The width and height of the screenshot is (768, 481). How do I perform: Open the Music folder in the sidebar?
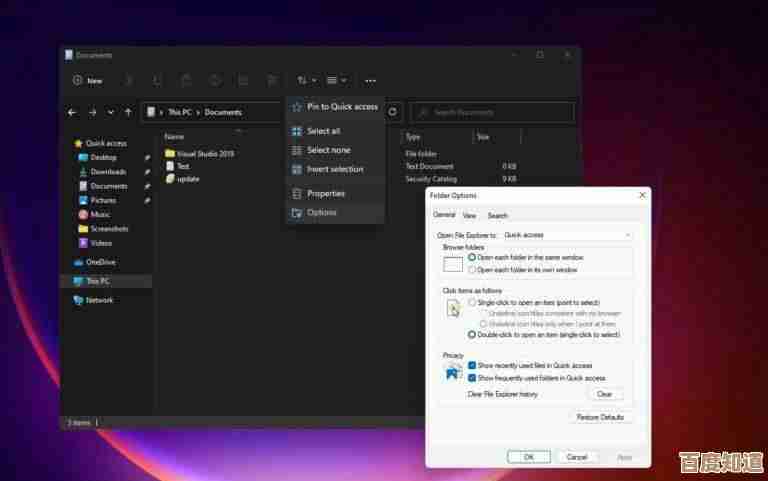(x=100, y=214)
